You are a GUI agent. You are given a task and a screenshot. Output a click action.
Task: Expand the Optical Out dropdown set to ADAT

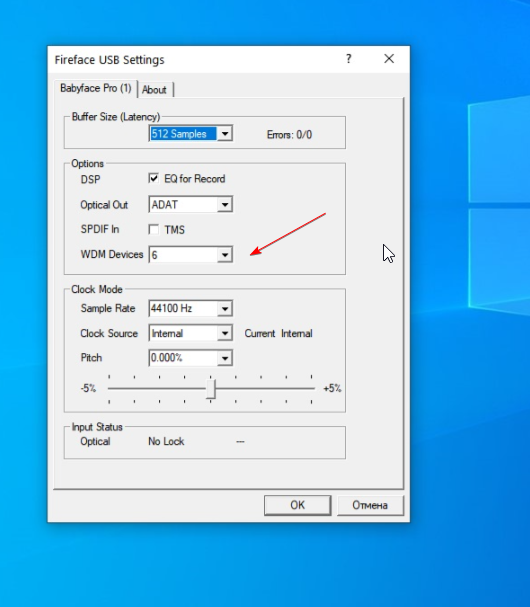(190, 204)
